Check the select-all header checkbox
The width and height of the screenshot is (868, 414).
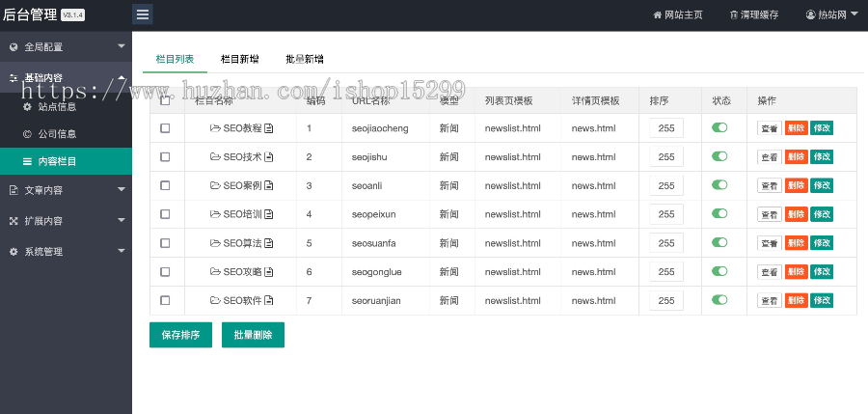[x=165, y=100]
